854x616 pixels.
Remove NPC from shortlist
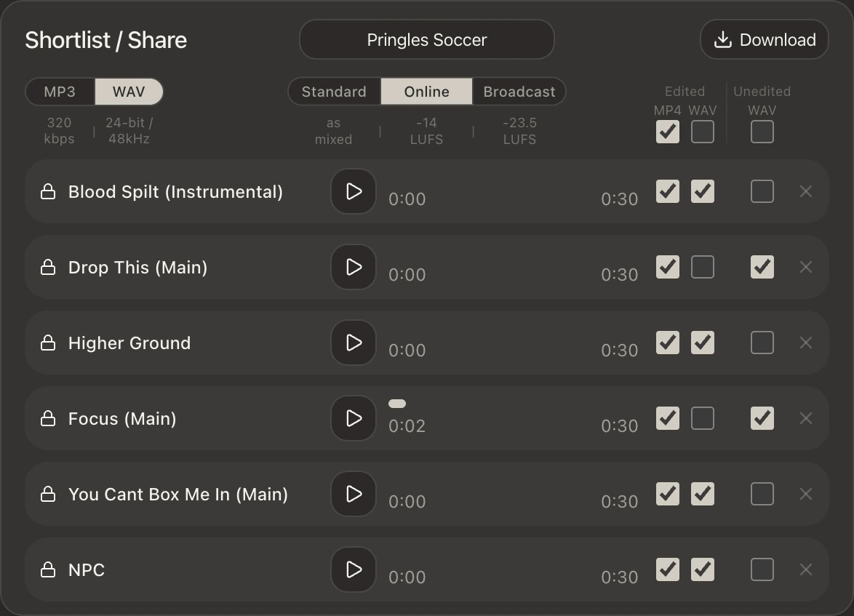click(x=805, y=569)
